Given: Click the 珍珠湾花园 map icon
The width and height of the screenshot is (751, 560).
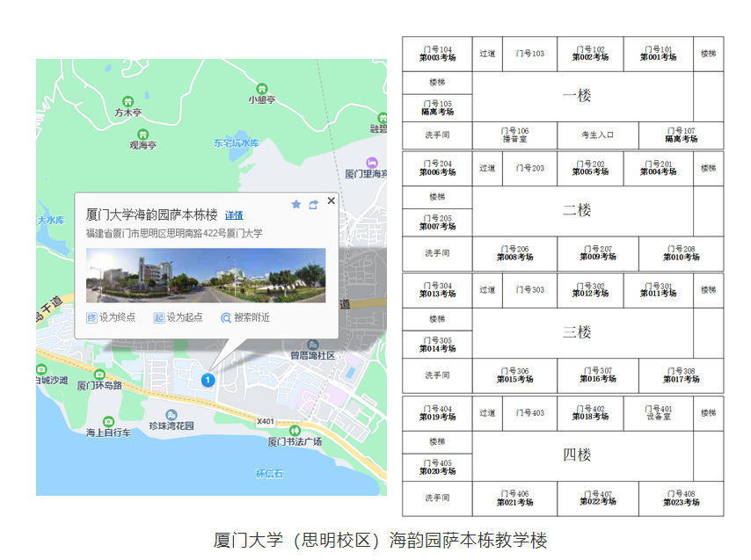Looking at the screenshot, I should pos(171,415).
